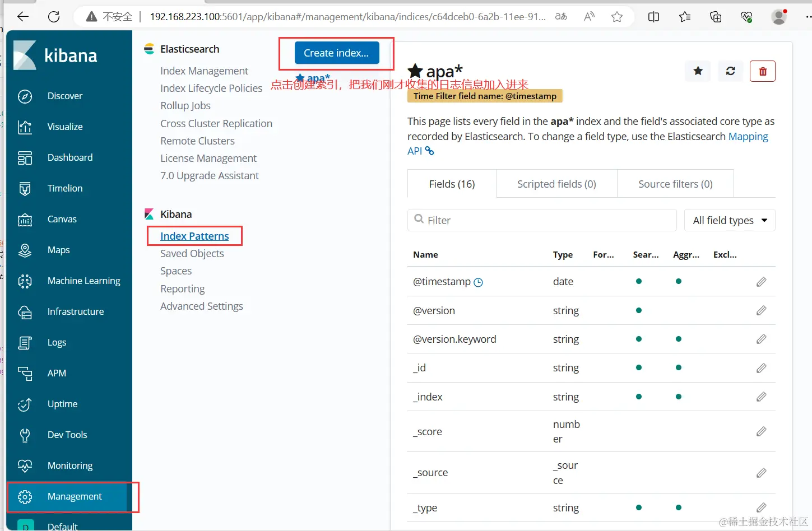
Task: Open the Machine Learning icon
Action: tap(25, 281)
